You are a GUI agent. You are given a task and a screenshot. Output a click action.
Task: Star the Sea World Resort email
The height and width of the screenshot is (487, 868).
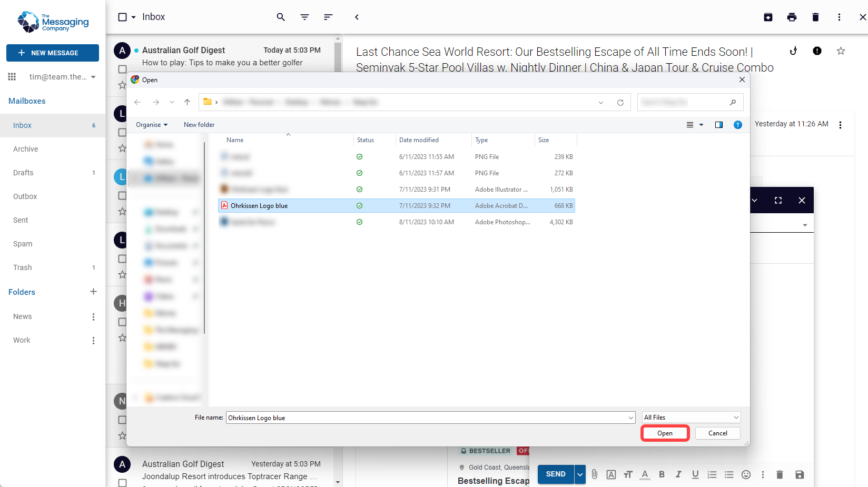click(841, 51)
